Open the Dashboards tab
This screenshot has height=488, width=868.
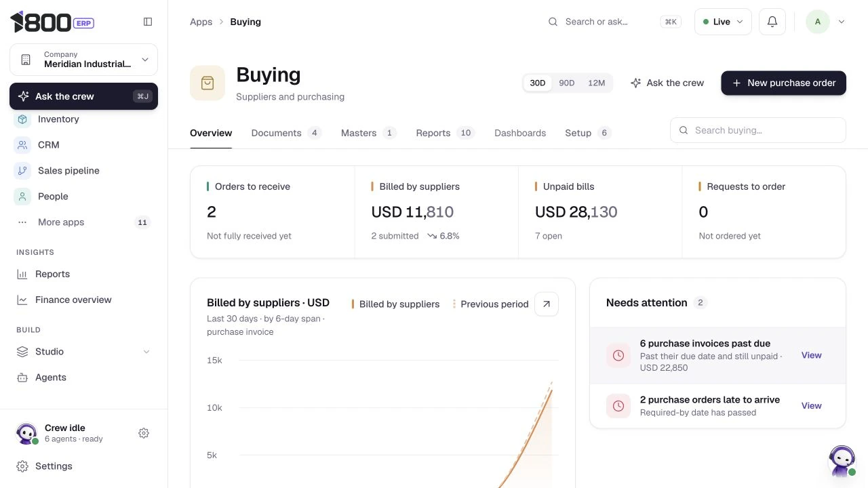click(x=520, y=133)
